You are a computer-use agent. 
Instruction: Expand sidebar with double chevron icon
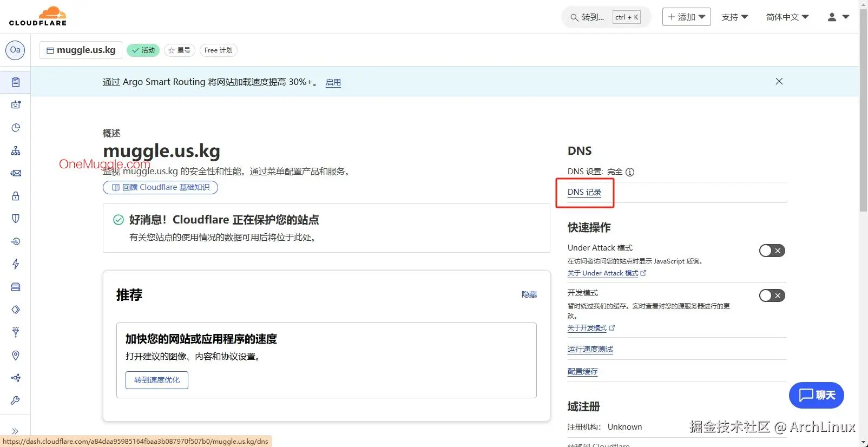15,431
